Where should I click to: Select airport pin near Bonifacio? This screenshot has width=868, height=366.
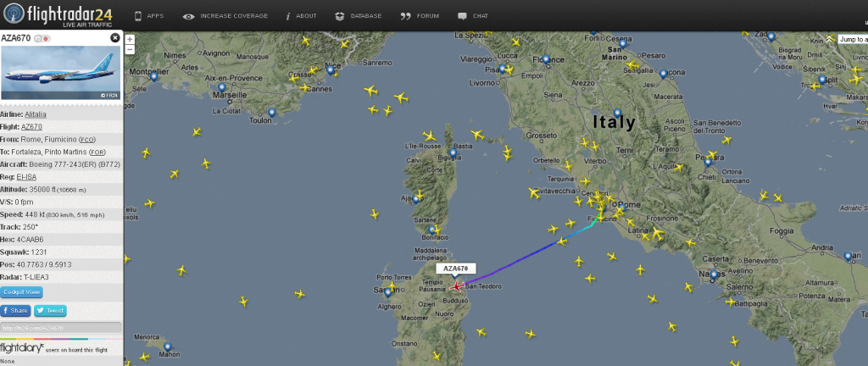point(431,230)
